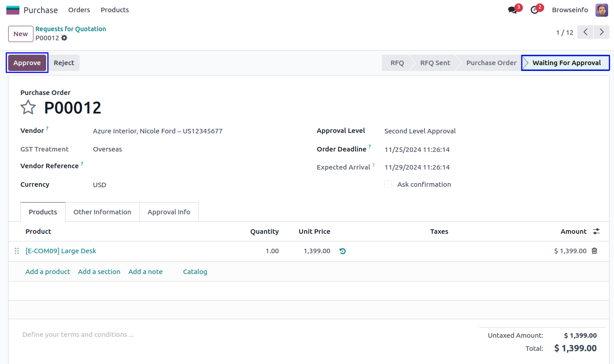
Task: Open the Products menu
Action: point(115,10)
